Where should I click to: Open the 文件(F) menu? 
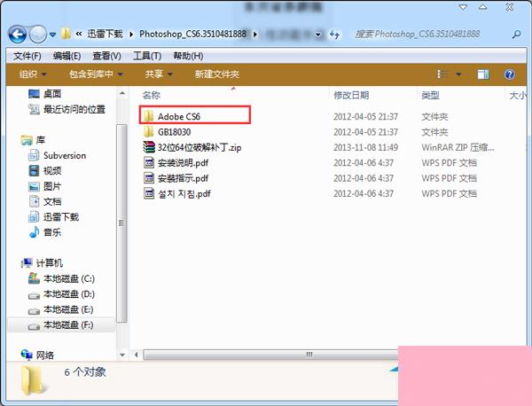(x=27, y=56)
